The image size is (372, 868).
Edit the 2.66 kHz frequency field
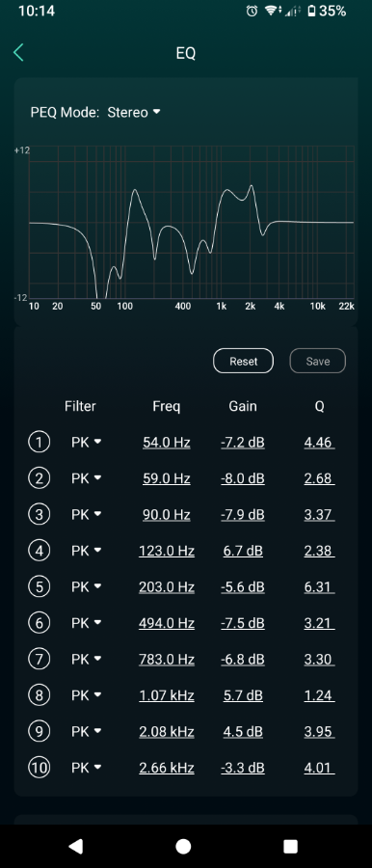[167, 768]
